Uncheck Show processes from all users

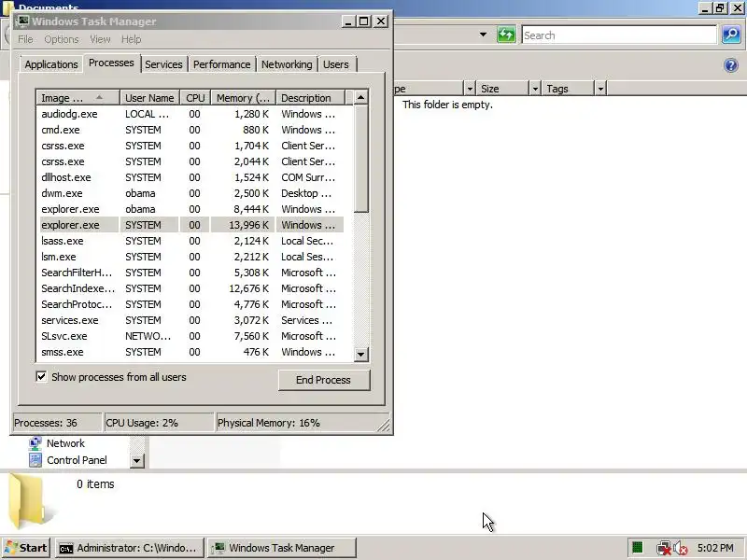pyautogui.click(x=41, y=377)
